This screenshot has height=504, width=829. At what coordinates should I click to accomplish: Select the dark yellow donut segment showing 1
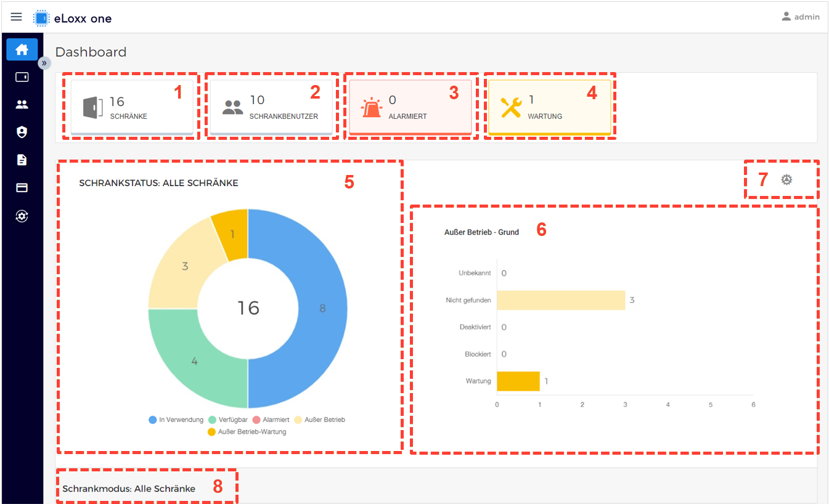pyautogui.click(x=232, y=234)
